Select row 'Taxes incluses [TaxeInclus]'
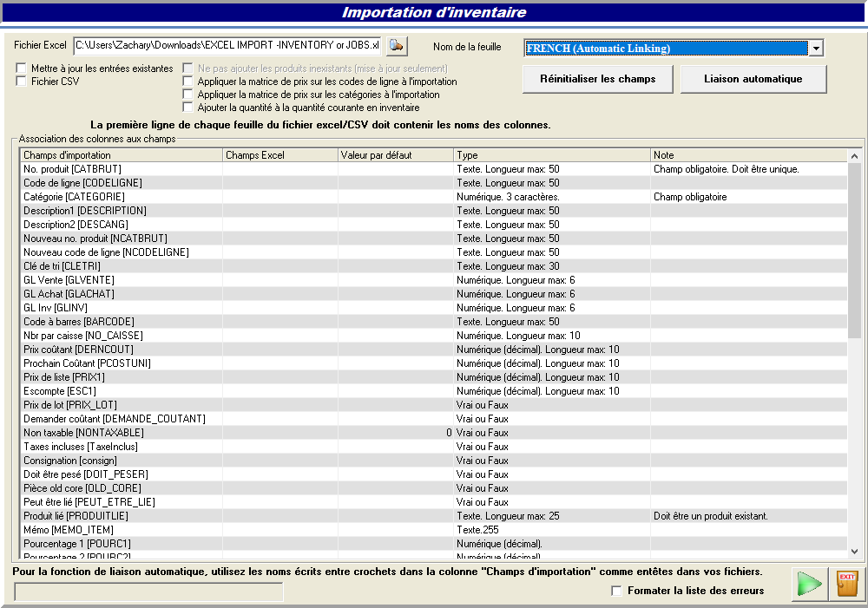Screen dimensions: 868x608 pos(433,447)
